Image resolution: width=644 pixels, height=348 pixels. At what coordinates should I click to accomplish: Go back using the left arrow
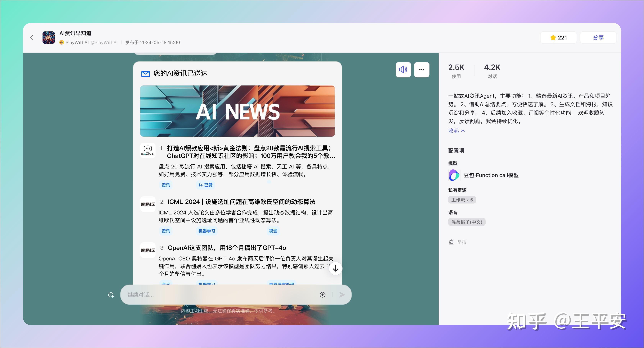pyautogui.click(x=31, y=38)
